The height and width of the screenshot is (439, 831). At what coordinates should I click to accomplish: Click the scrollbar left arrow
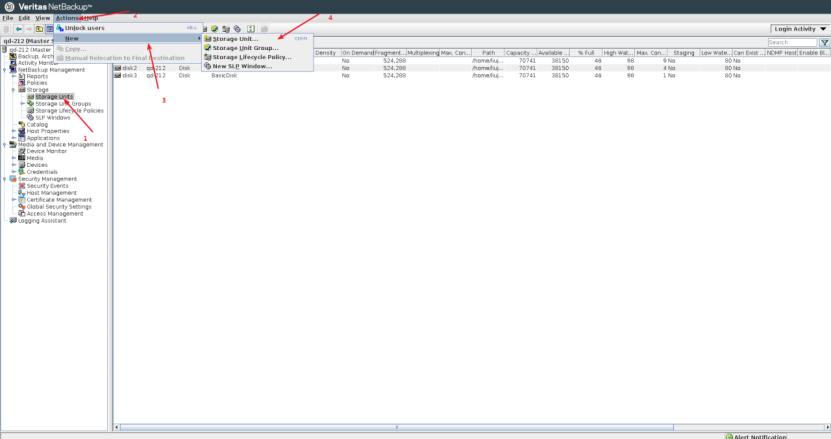click(x=117, y=427)
